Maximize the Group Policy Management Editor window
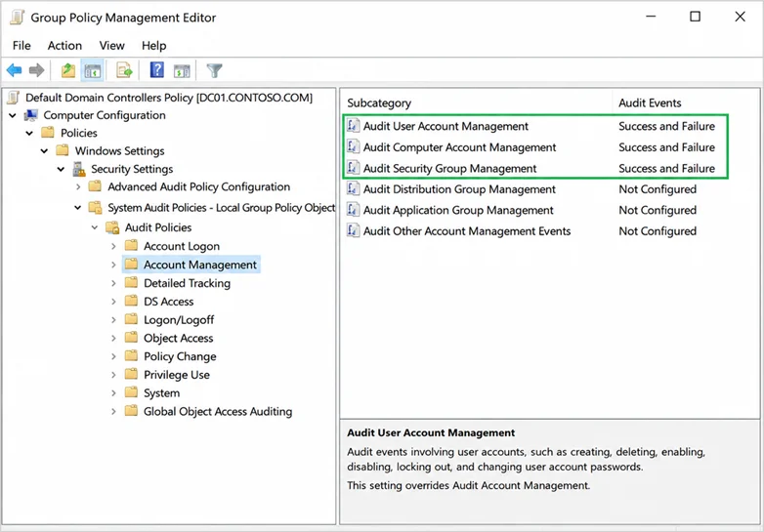The height and width of the screenshot is (532, 764). click(696, 17)
